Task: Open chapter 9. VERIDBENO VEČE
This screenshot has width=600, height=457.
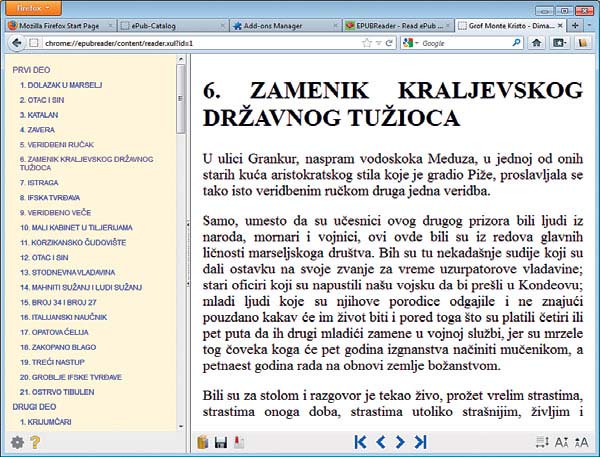Action: pos(55,212)
